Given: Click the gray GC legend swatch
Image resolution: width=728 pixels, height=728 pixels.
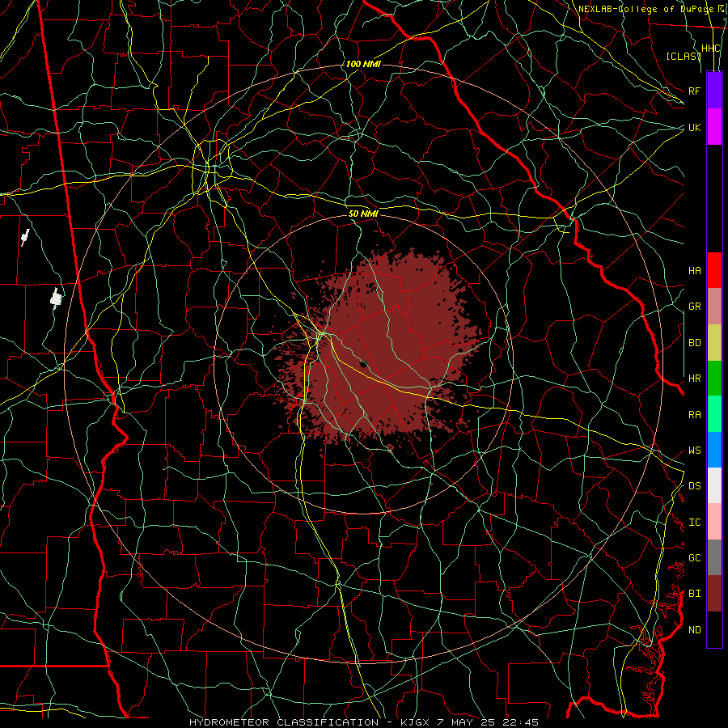Looking at the screenshot, I should 714,557.
